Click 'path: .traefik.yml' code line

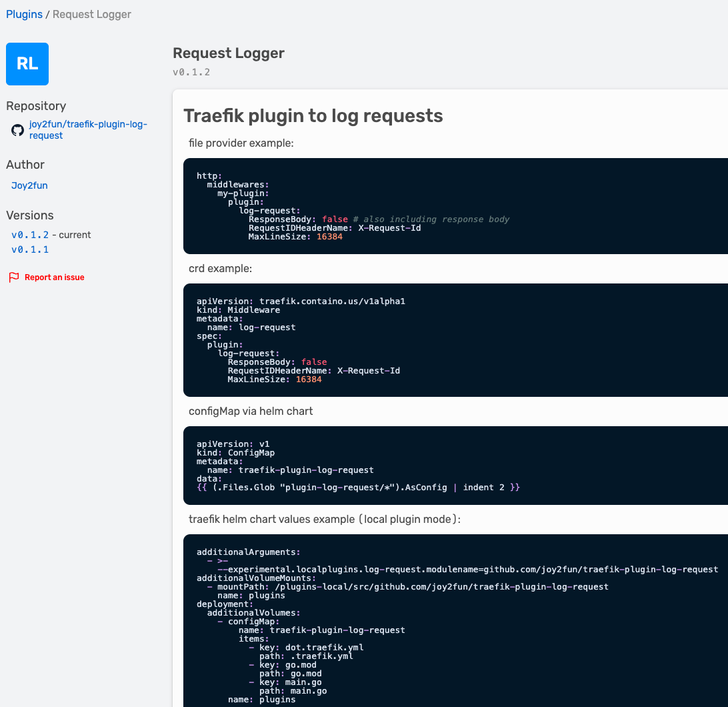(x=306, y=656)
